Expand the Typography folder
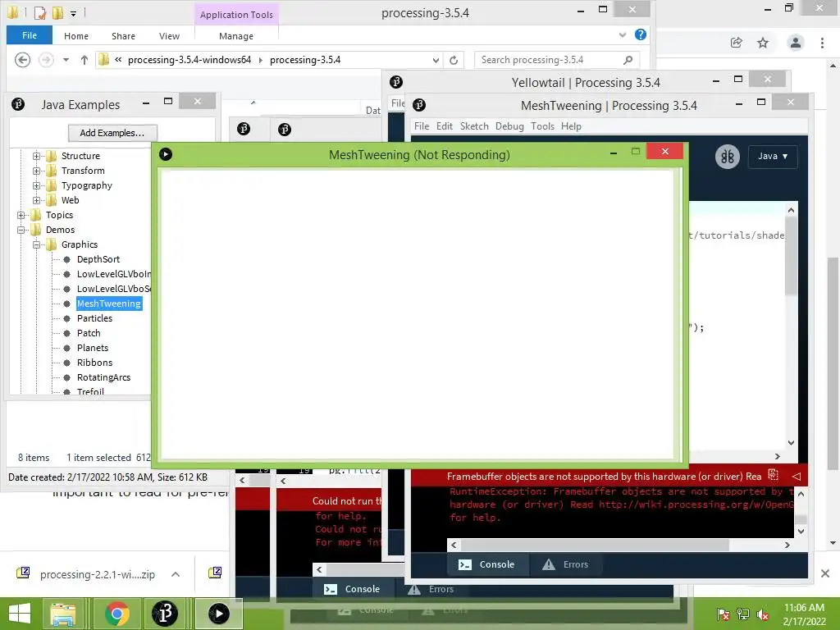 (x=36, y=185)
